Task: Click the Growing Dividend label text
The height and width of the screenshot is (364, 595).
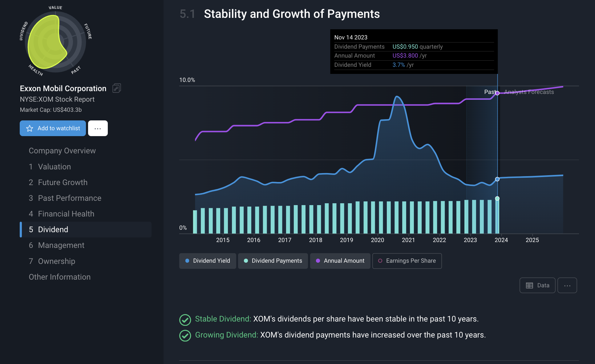Action: (227, 335)
